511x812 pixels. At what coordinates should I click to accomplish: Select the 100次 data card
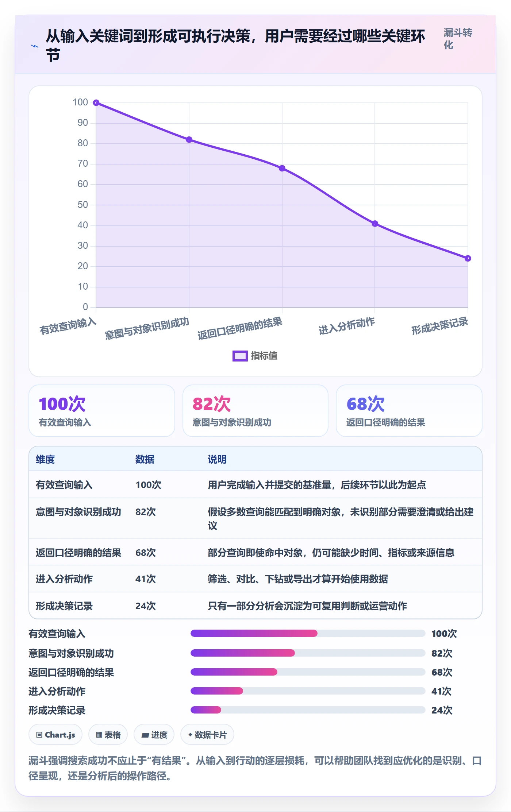(102, 411)
